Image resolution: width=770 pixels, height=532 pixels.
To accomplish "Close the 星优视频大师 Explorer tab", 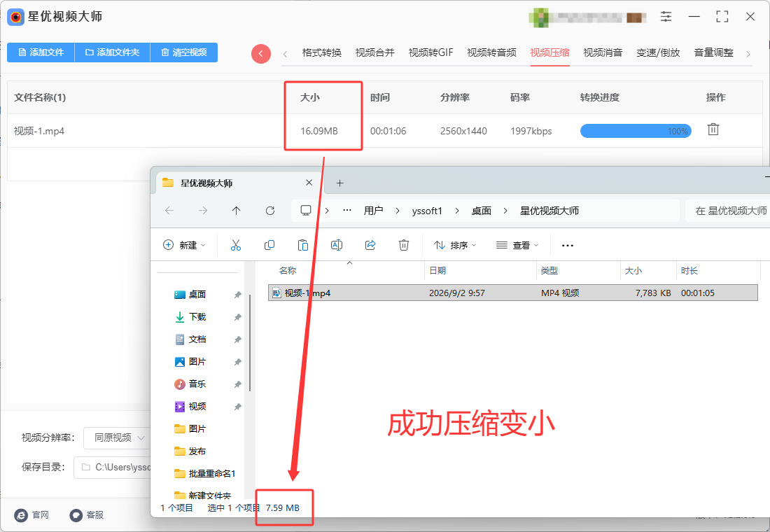I will [309, 183].
